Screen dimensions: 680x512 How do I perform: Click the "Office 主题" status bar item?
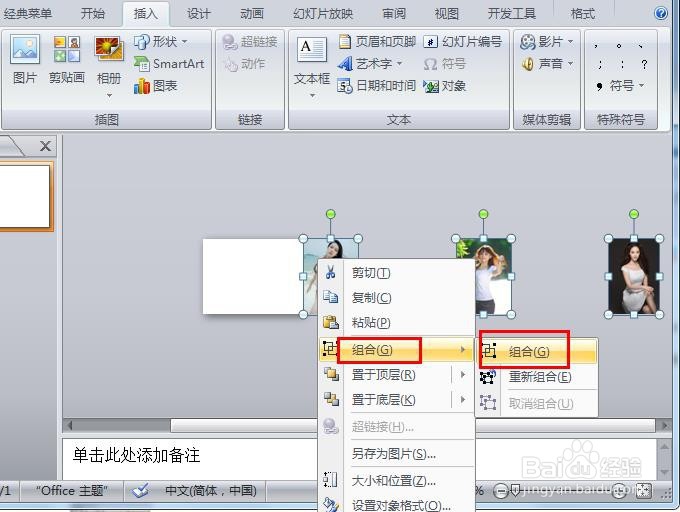coord(72,491)
